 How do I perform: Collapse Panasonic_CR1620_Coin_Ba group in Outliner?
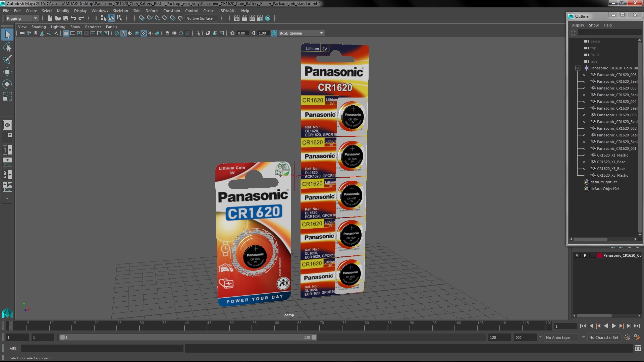578,68
